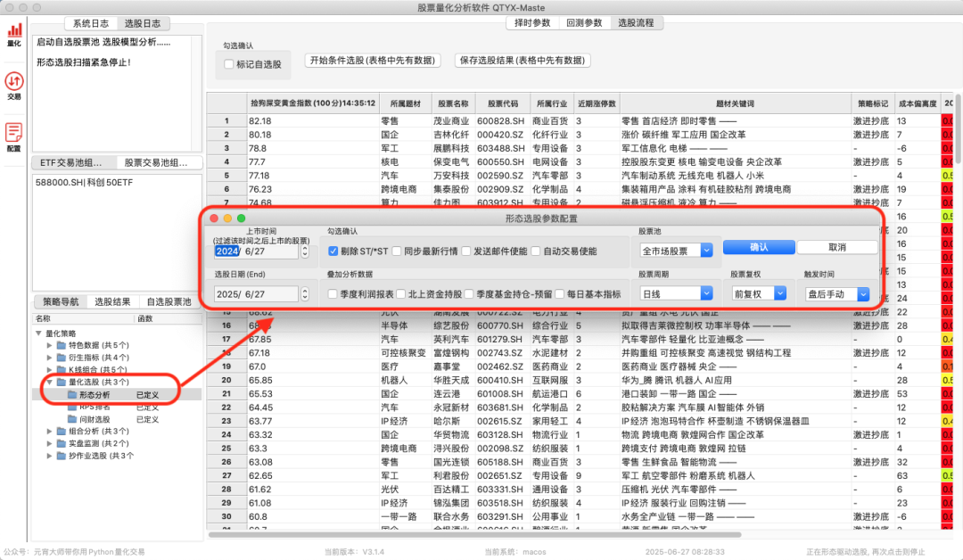Switch to the 策略导航 tab
Screen dimensions: 963x560
pos(61,301)
